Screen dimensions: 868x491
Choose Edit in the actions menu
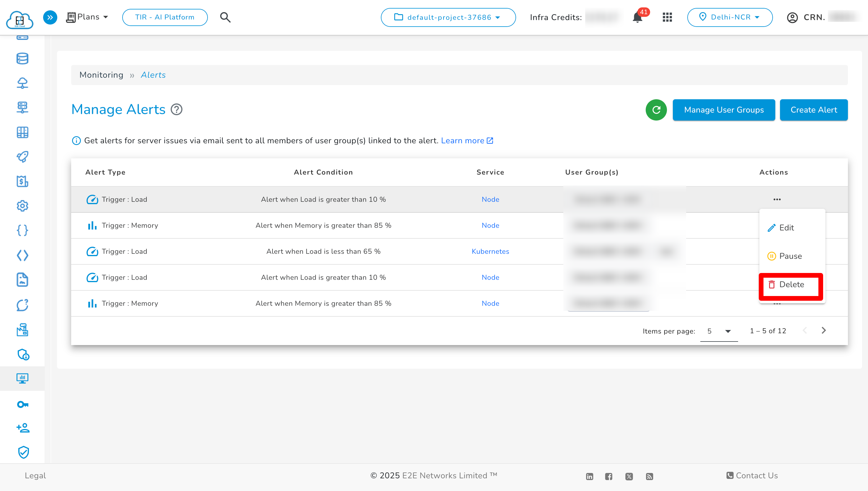tap(786, 228)
